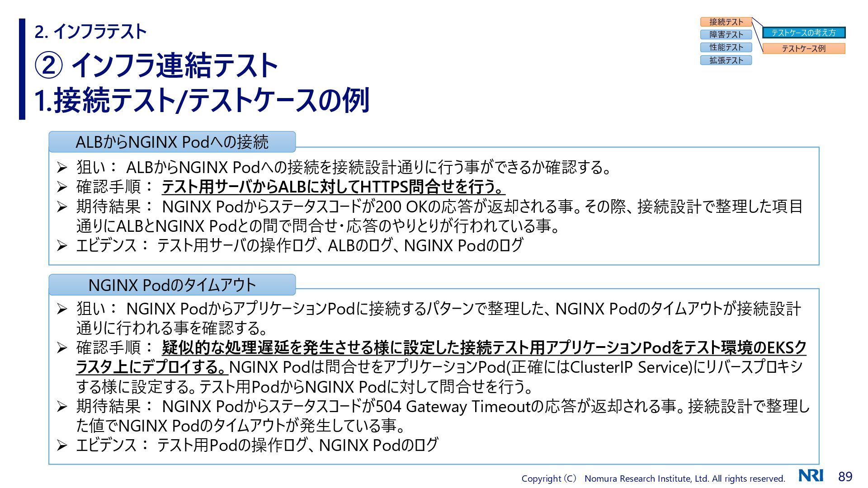The width and height of the screenshot is (868, 488).
Task: Click the テストケースの考え方 box
Action: click(x=803, y=33)
